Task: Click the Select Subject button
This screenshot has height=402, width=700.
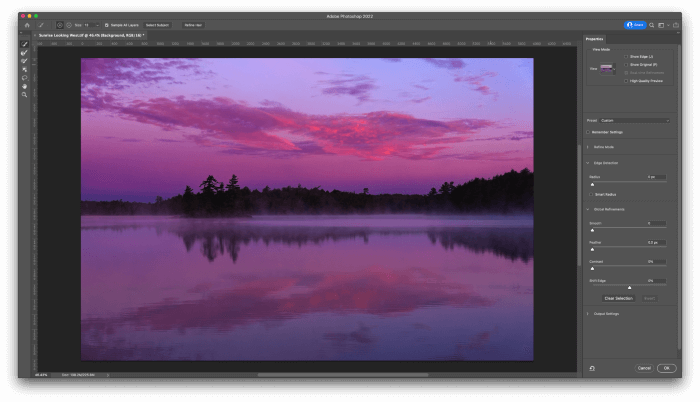Action: [157, 24]
